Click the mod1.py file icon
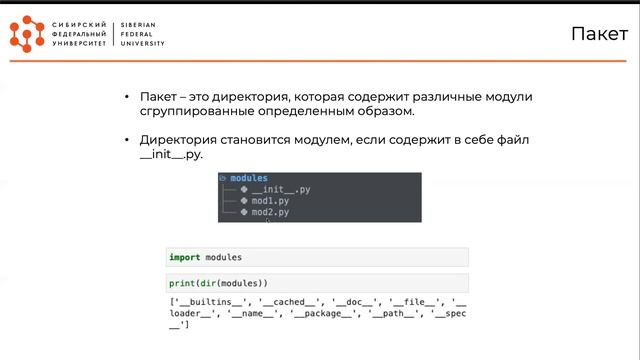640x360 pixels. click(x=244, y=201)
